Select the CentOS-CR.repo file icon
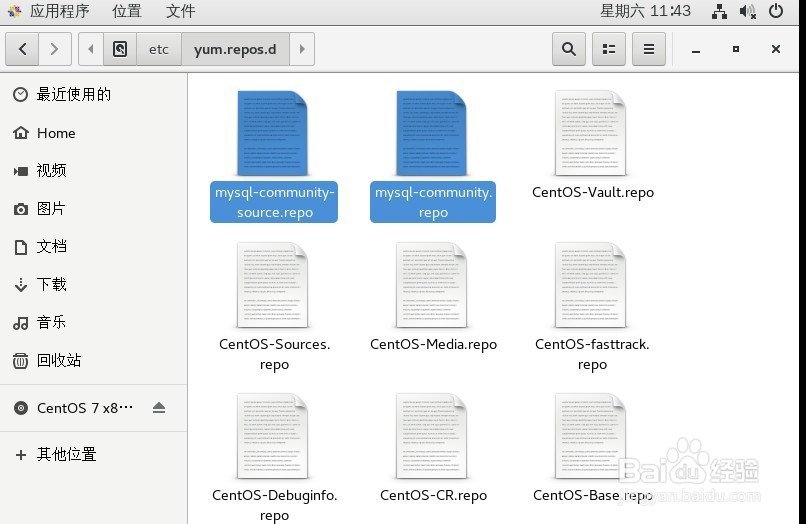This screenshot has height=524, width=806. (432, 436)
